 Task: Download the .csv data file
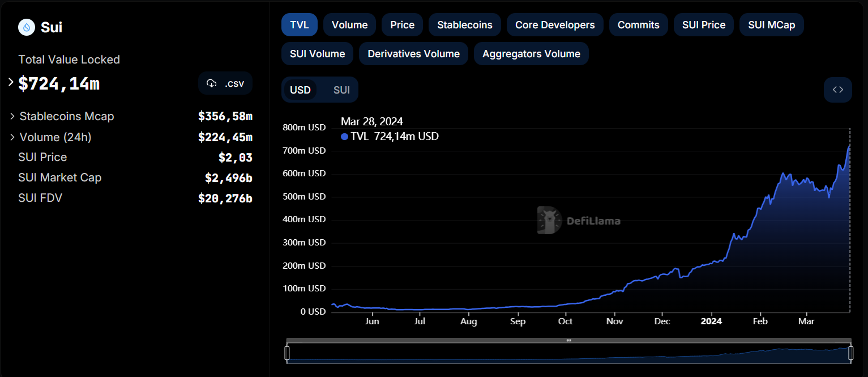click(225, 83)
